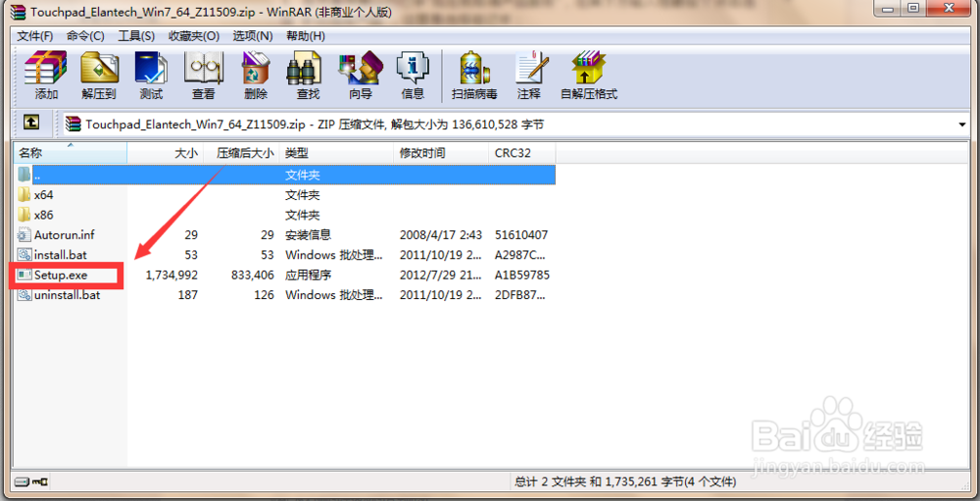Click the key password icon in status bar
980x501 pixels.
click(x=39, y=481)
